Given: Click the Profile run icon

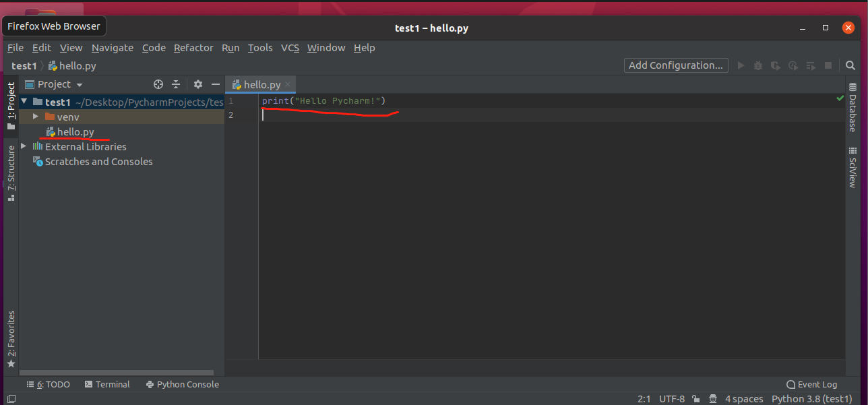Looking at the screenshot, I should [x=793, y=65].
